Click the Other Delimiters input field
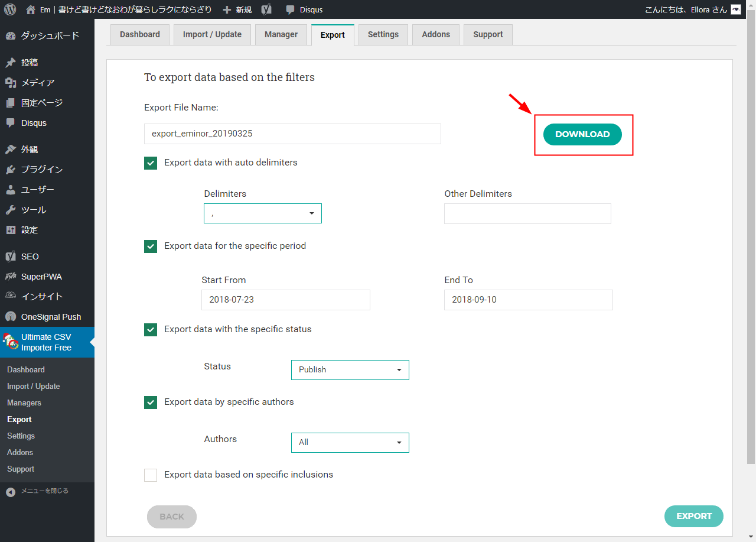Screen dimensions: 756x542 coord(527,214)
